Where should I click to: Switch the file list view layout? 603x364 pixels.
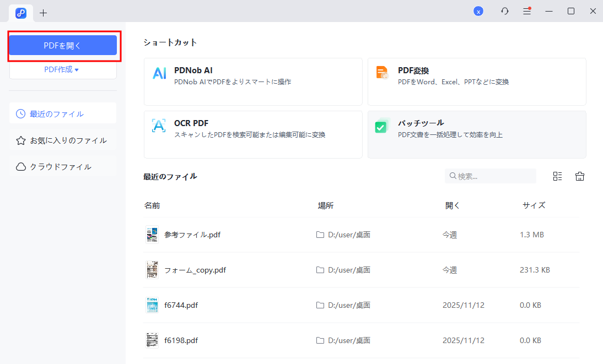pyautogui.click(x=557, y=176)
